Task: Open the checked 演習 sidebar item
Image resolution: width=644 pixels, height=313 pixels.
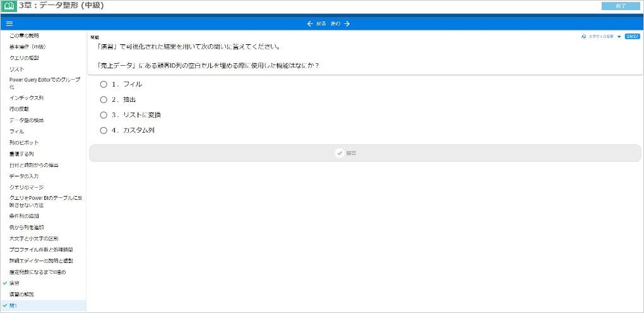Action: [x=15, y=283]
